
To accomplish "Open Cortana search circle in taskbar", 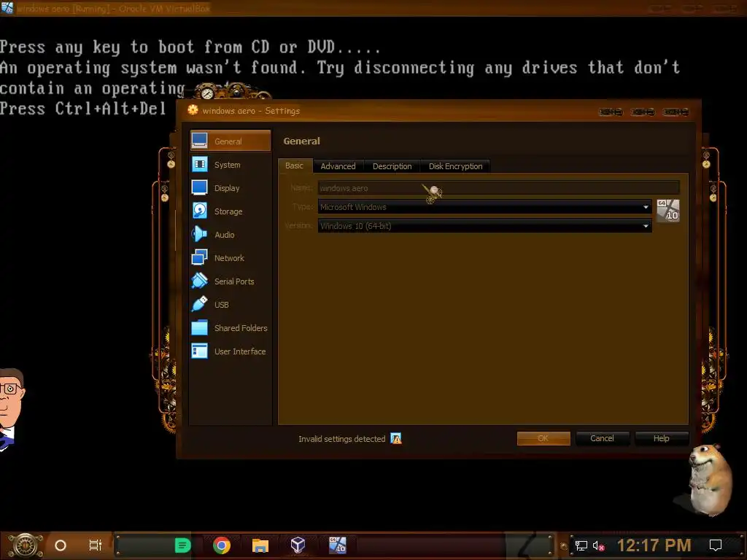I will pos(61,545).
